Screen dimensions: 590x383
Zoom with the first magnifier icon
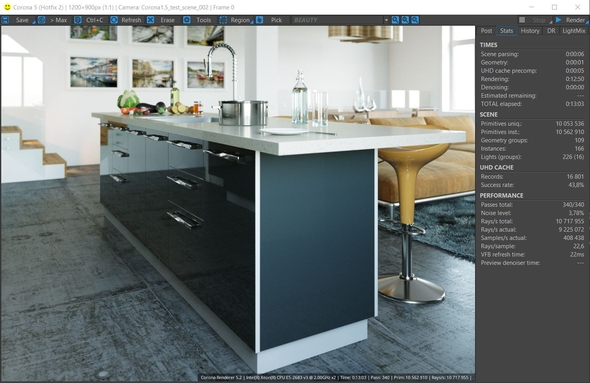point(395,20)
